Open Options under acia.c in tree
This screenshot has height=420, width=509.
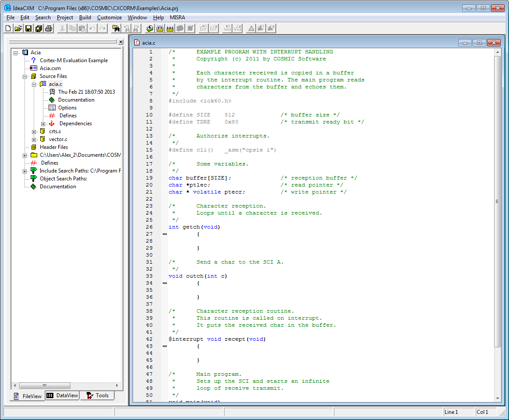pos(67,108)
